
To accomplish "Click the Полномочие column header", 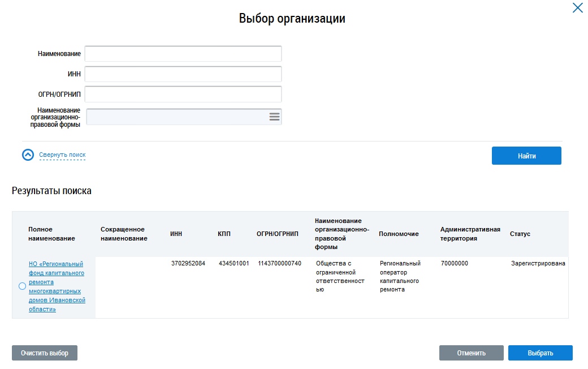I will tap(399, 234).
